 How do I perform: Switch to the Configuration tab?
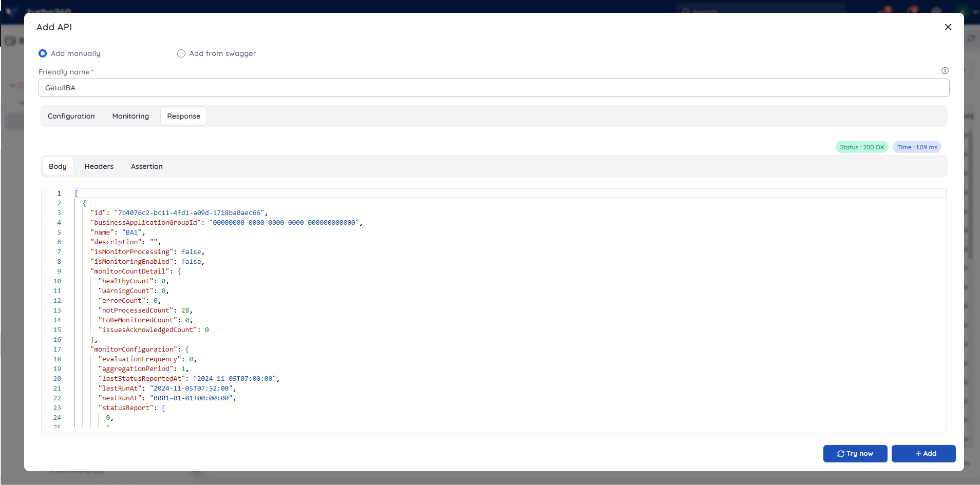pos(71,116)
